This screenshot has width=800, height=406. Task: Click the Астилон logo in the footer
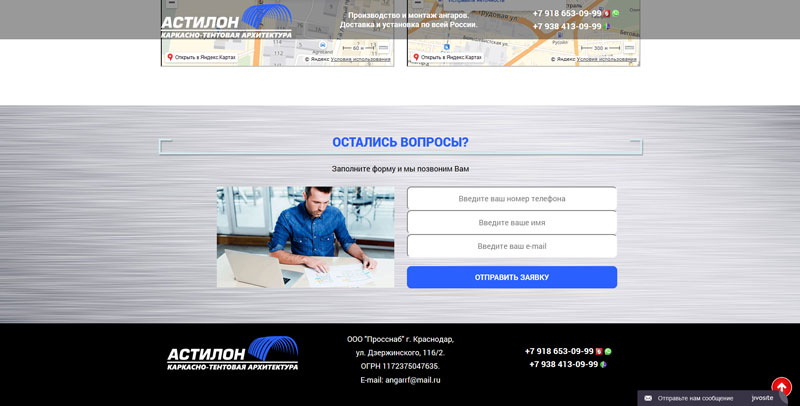(233, 353)
